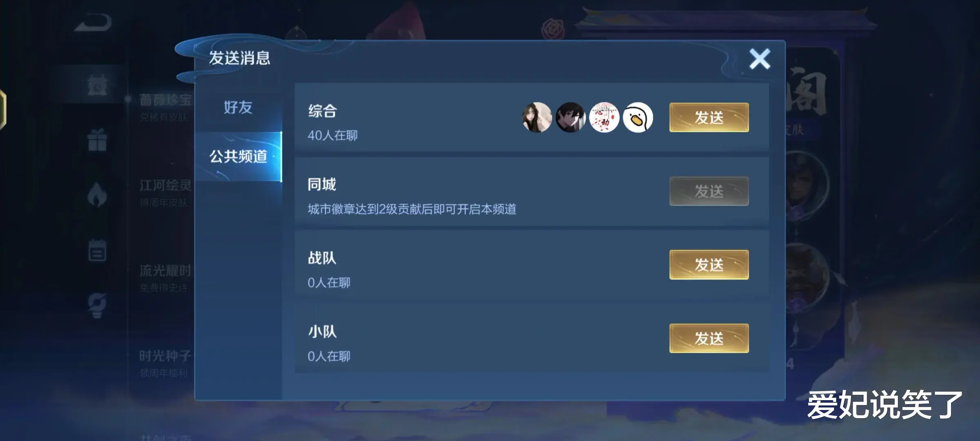Tap the red-floral avatar in 综合 row
This screenshot has width=980, height=441.
point(604,118)
